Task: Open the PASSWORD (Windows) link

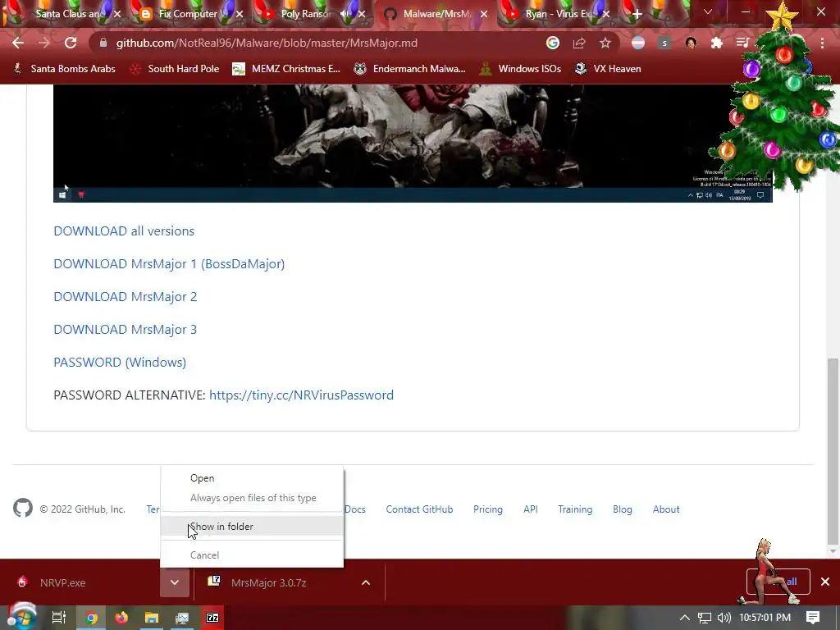Action: click(x=120, y=362)
